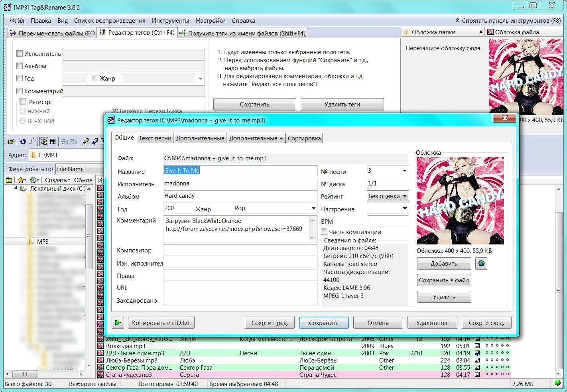Switch to the Текст песни tab

(155, 138)
